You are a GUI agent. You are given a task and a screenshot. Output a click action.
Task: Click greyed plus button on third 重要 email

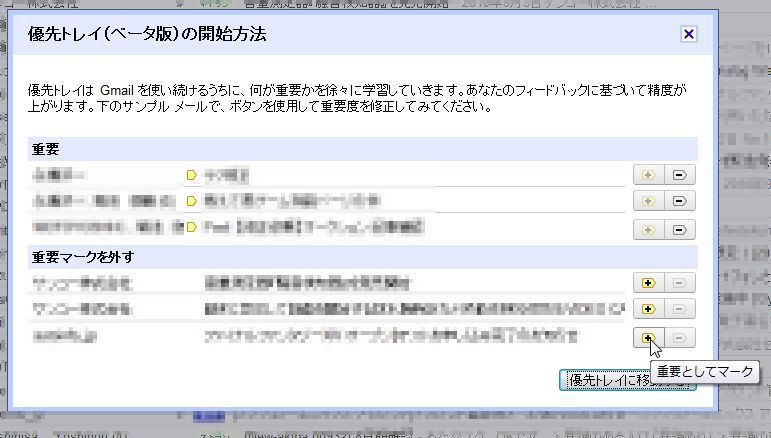649,230
